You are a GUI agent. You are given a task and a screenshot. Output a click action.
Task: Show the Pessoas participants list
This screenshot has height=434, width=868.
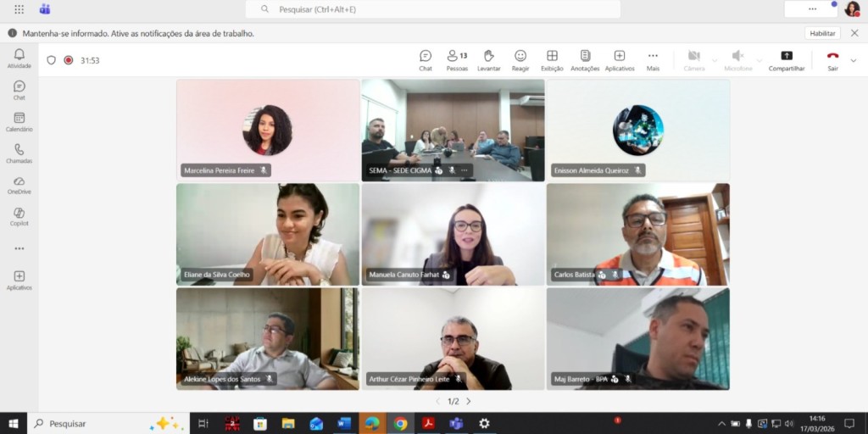coord(457,60)
